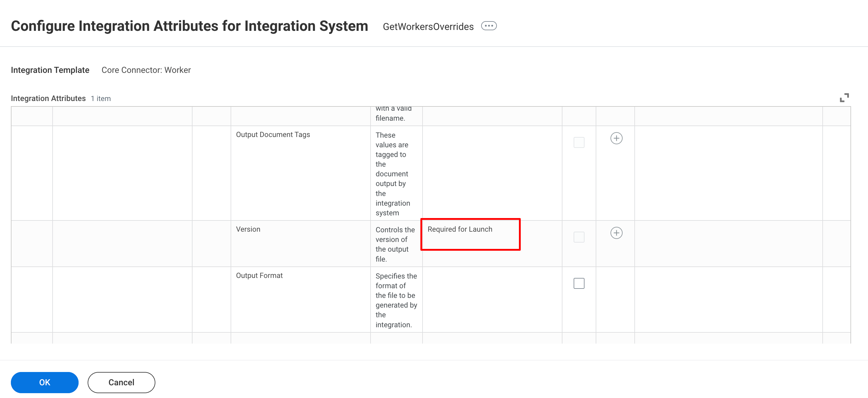
Task: Add a row for the Version attribute
Action: coord(616,233)
